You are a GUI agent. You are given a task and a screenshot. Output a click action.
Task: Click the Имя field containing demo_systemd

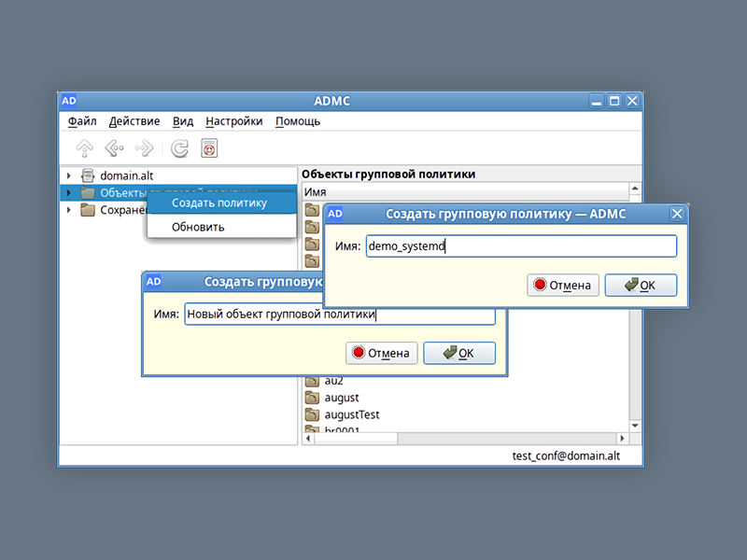tap(521, 246)
